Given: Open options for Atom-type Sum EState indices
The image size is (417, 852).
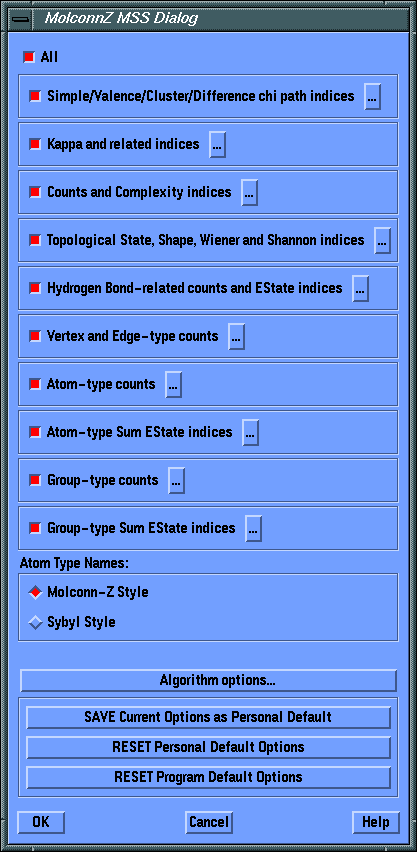Looking at the screenshot, I should click(250, 433).
